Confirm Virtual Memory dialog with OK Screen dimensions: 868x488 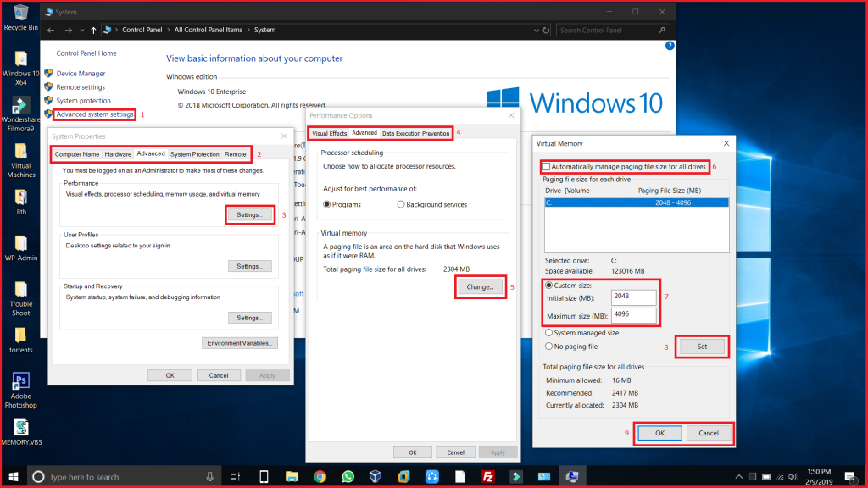click(659, 433)
